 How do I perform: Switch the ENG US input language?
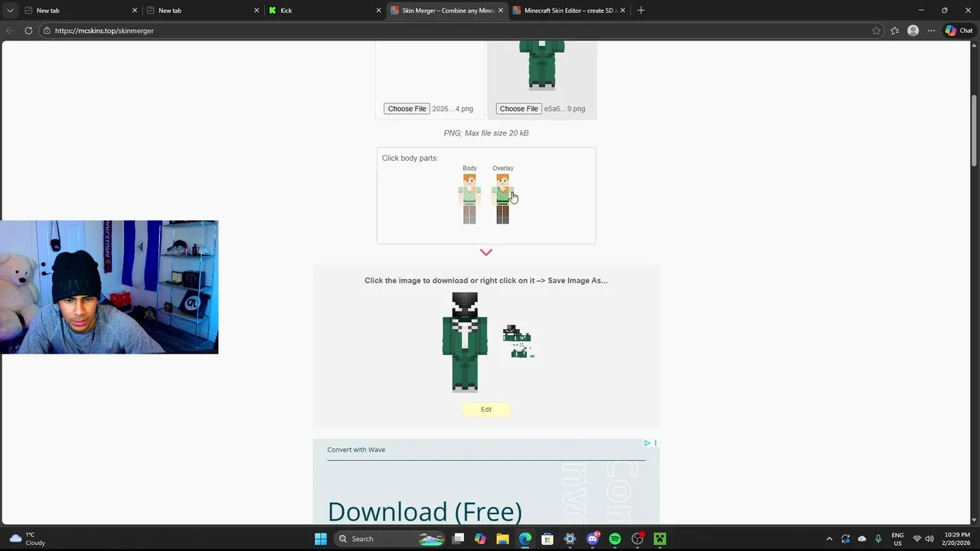coord(897,539)
